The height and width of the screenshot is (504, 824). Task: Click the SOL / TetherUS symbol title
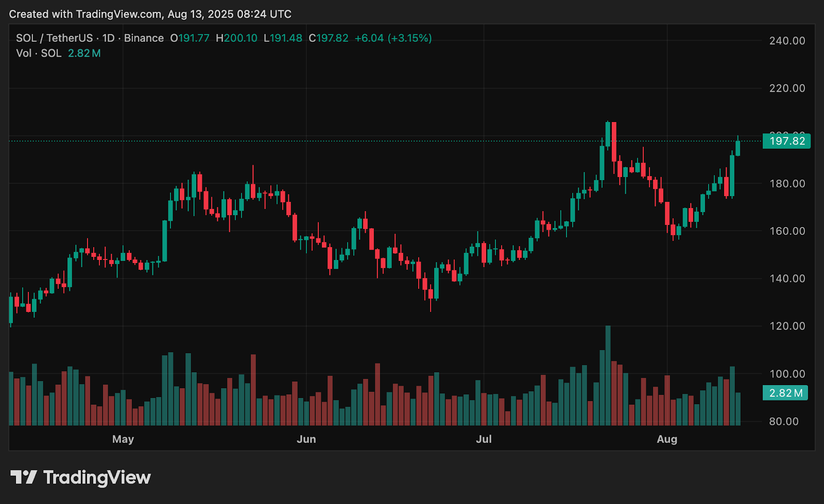(54, 38)
